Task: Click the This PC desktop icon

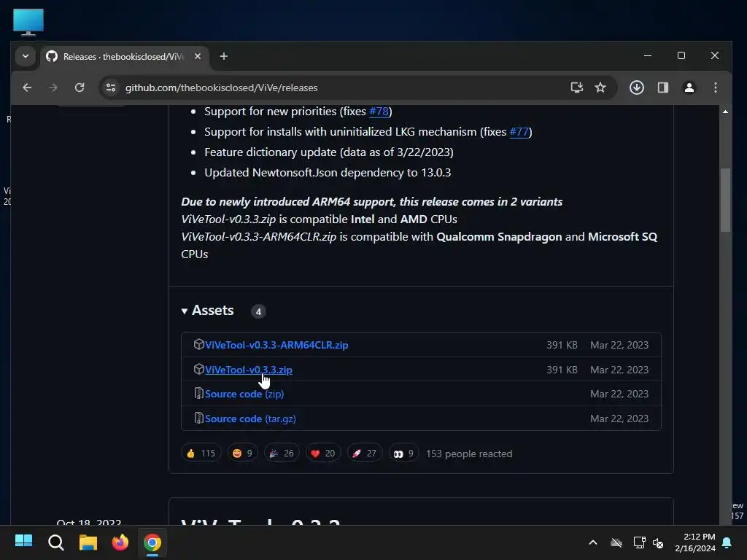Action: (28, 22)
